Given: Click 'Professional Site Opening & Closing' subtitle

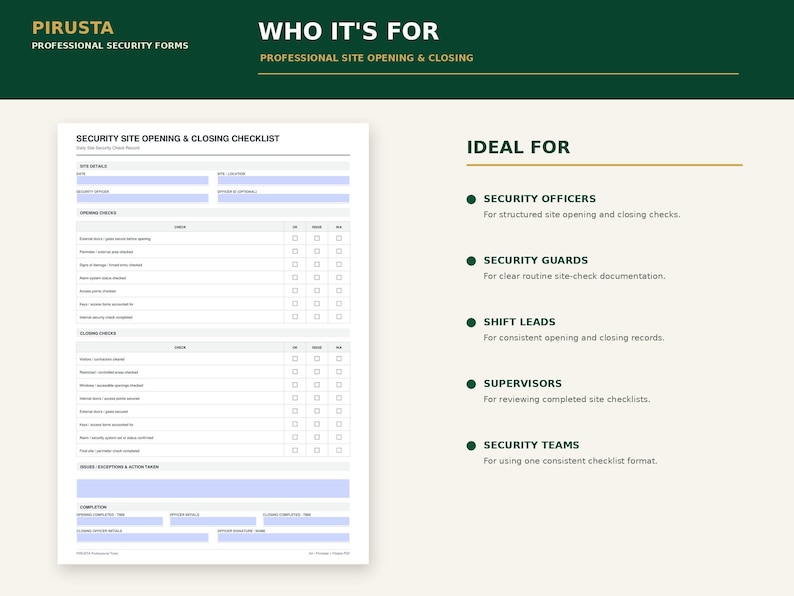Looking at the screenshot, I should click(367, 58).
